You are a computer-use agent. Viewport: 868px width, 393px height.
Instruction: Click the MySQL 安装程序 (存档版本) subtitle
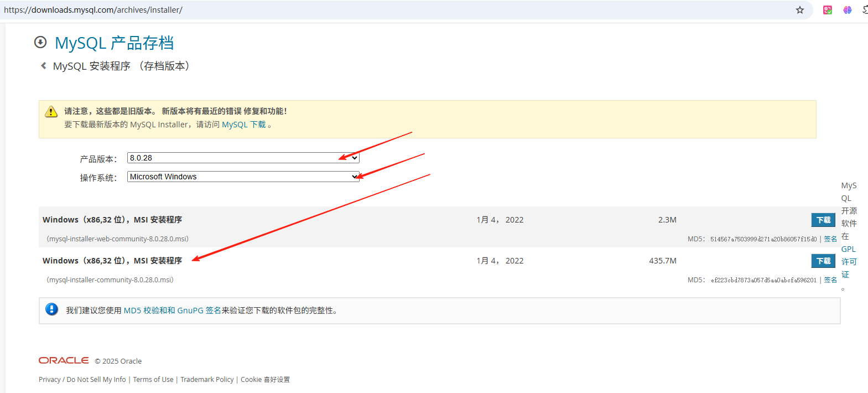tap(122, 66)
